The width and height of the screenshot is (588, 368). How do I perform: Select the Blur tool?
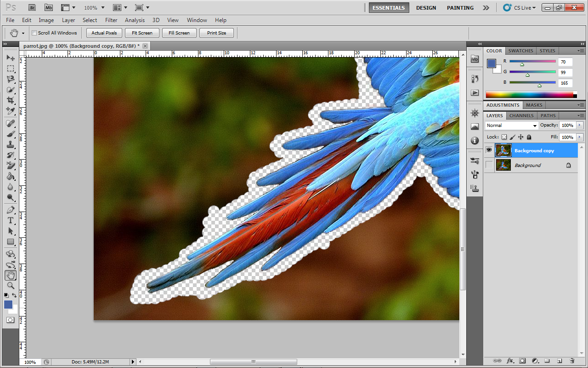tap(11, 187)
